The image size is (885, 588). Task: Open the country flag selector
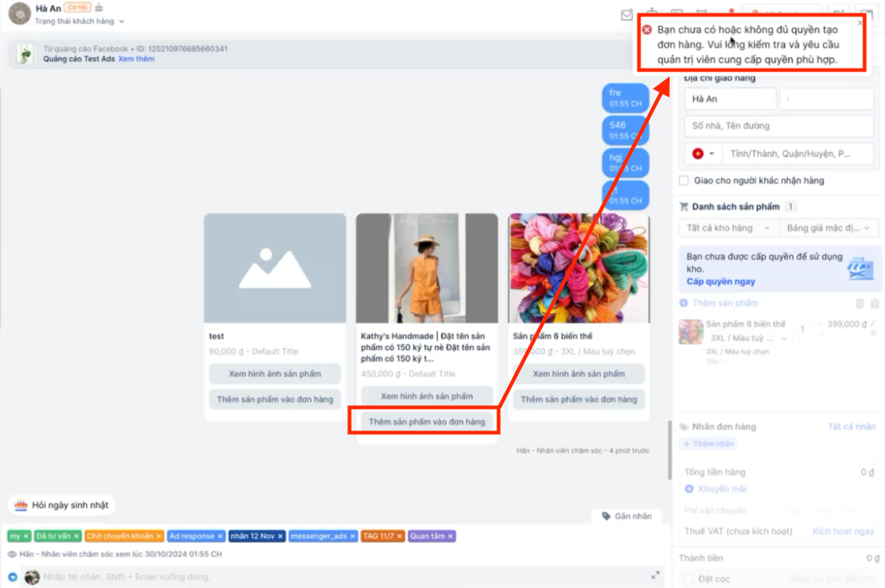pyautogui.click(x=703, y=154)
